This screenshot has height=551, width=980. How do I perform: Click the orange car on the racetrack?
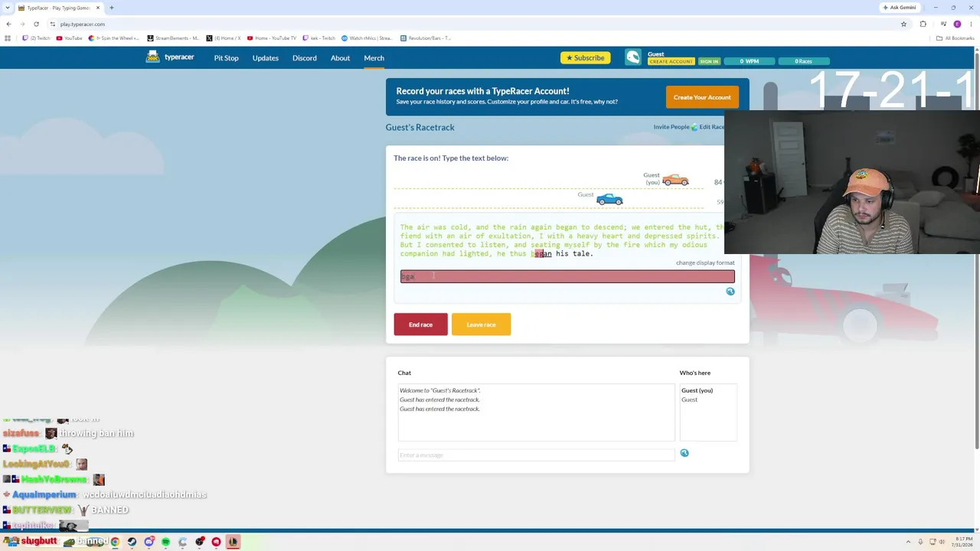tap(675, 180)
